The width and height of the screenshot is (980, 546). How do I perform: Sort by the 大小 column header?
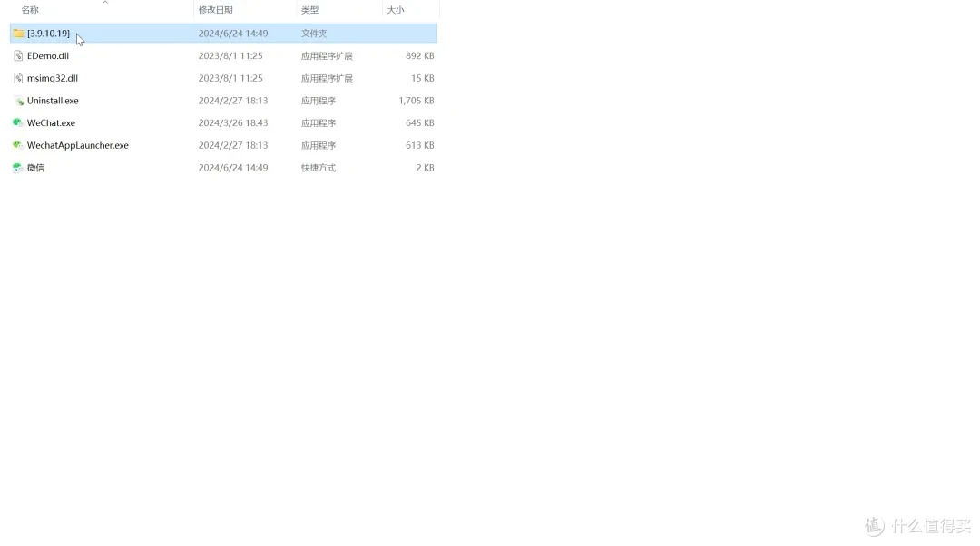pyautogui.click(x=396, y=10)
